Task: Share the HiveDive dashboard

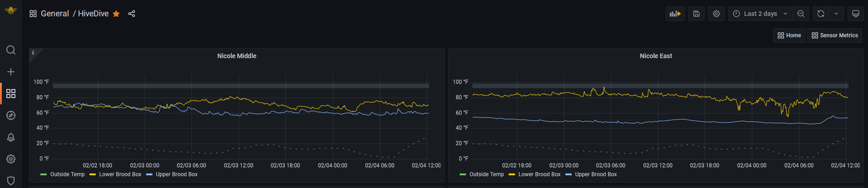Action: (x=132, y=14)
